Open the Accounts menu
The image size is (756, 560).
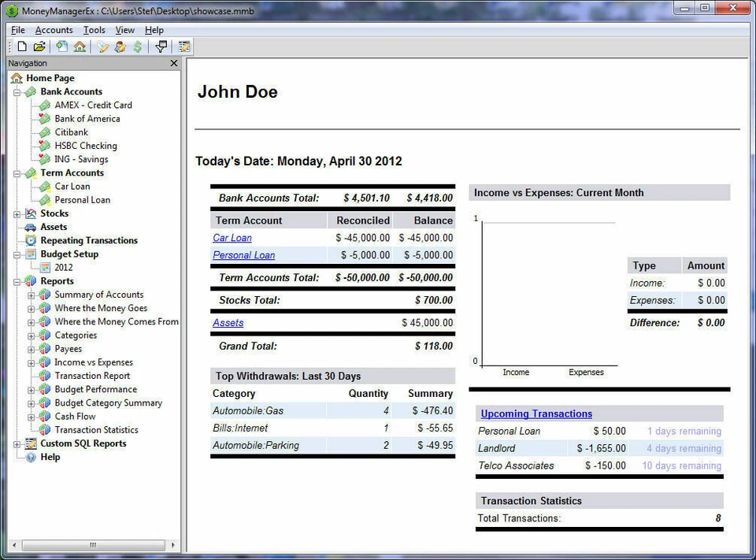(x=54, y=30)
